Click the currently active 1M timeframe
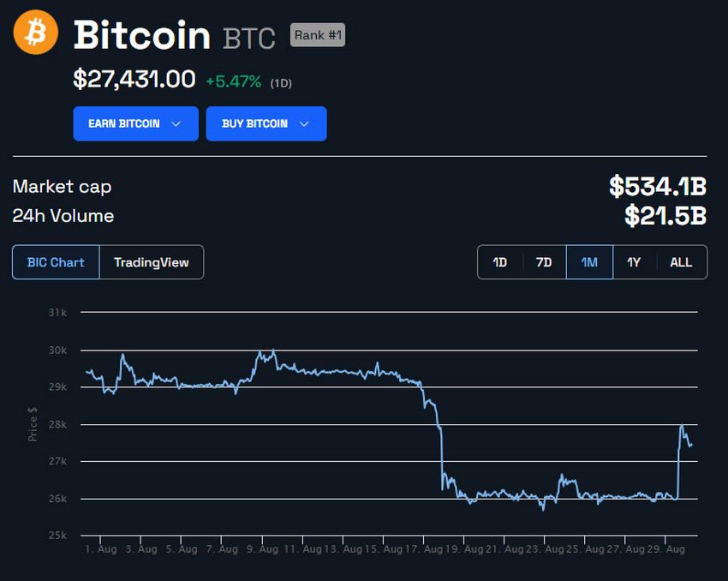Viewport: 728px width, 581px height. pyautogui.click(x=588, y=262)
